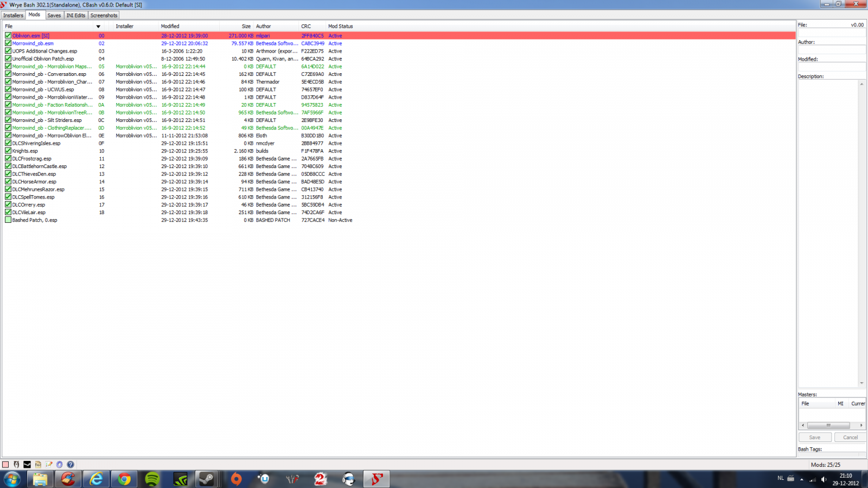Go to the INI Edits tab
This screenshot has width=868, height=488.
pyautogui.click(x=76, y=15)
